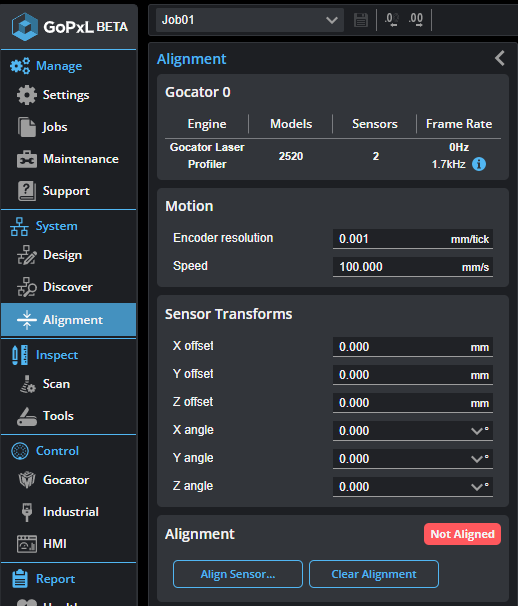
Task: Click the Control circular icon
Action: tap(20, 451)
